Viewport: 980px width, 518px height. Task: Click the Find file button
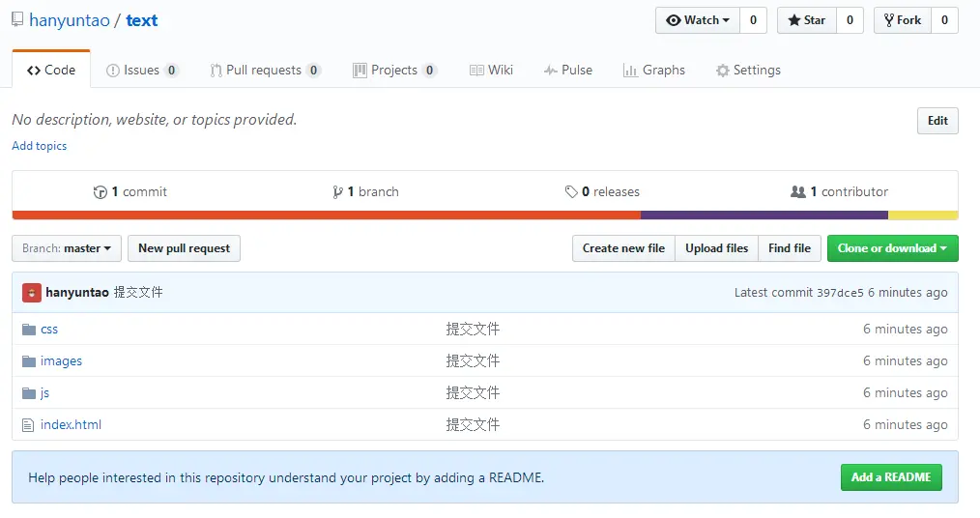tap(790, 248)
